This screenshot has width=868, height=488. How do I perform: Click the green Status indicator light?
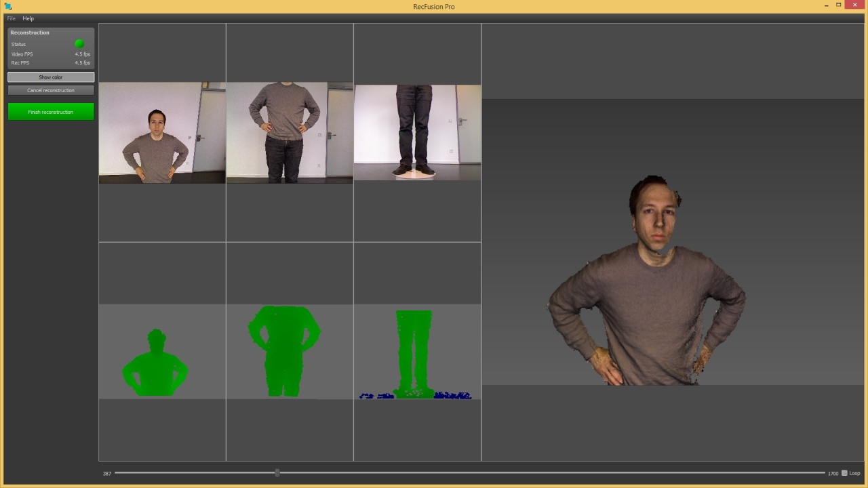click(x=79, y=44)
